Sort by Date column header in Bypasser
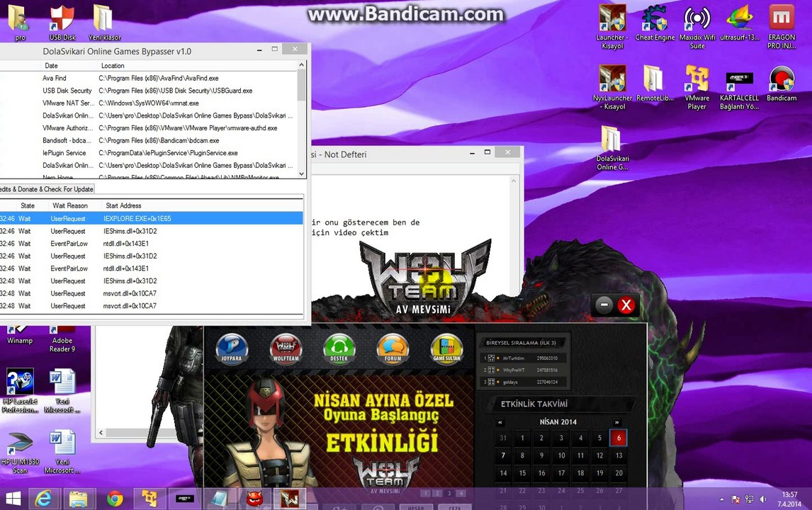812x510 pixels. [51, 66]
